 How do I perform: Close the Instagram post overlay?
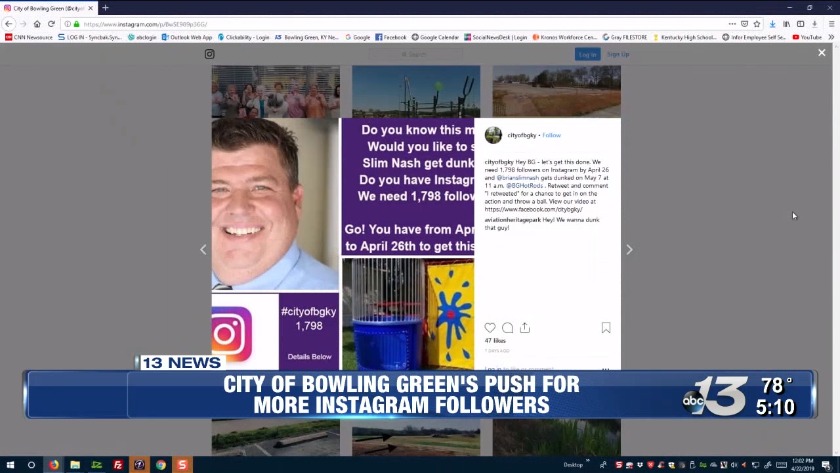[x=822, y=53]
